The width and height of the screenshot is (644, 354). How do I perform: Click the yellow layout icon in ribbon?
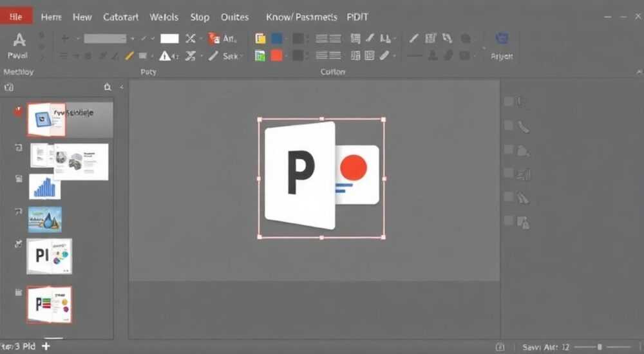tap(260, 39)
